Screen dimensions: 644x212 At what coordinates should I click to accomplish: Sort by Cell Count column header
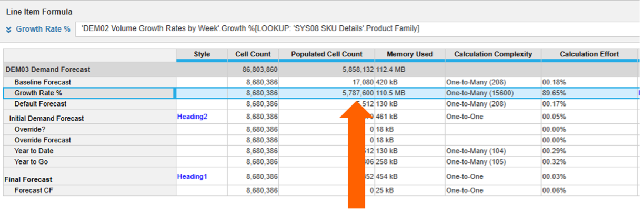tap(253, 54)
